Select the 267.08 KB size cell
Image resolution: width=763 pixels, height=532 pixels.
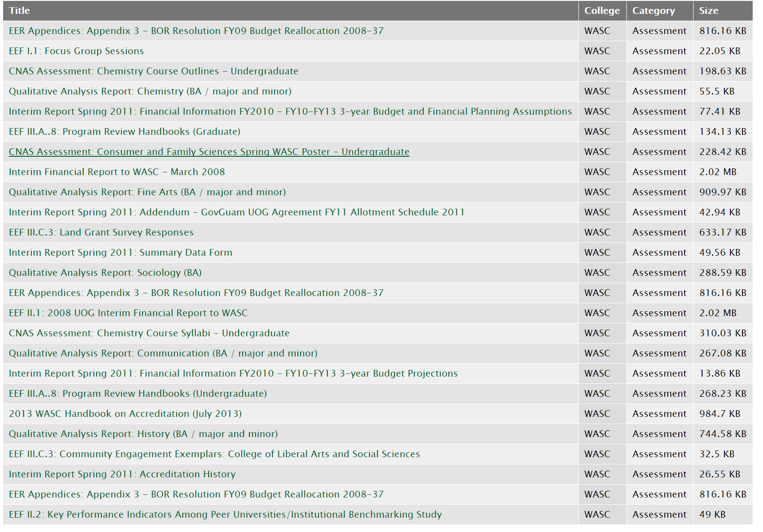[723, 353]
